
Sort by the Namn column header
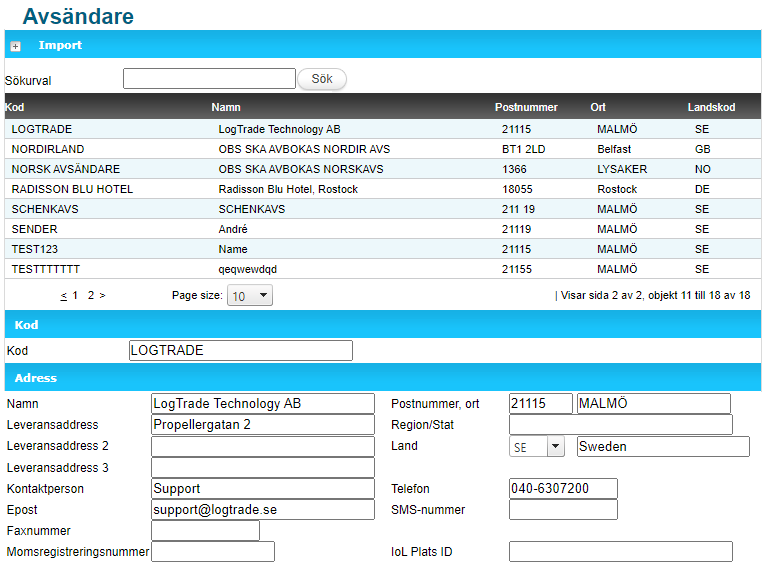tap(226, 107)
